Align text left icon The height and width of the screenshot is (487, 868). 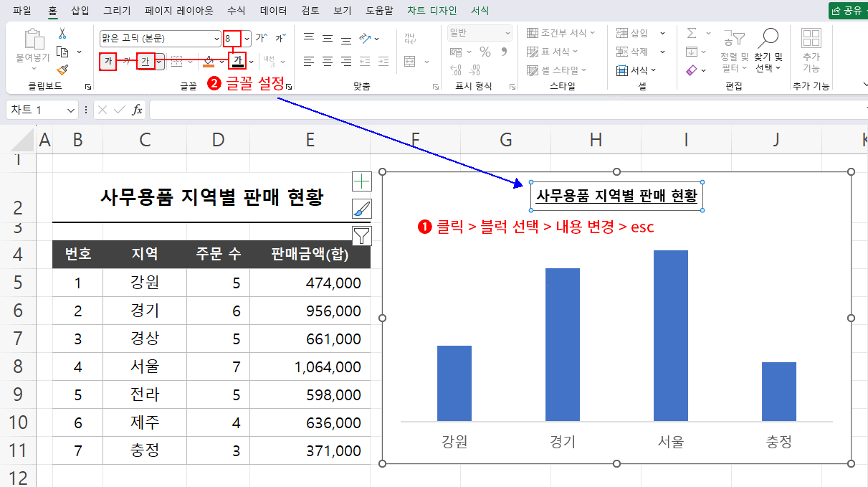pos(309,61)
